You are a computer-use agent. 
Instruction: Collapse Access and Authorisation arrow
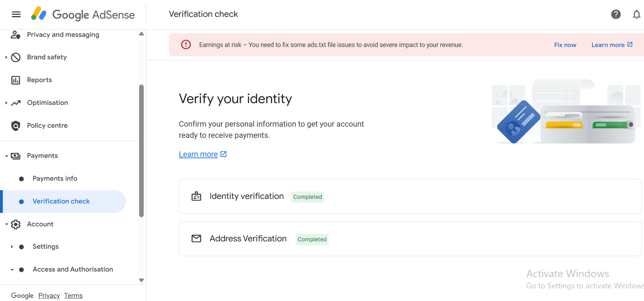[12, 270]
